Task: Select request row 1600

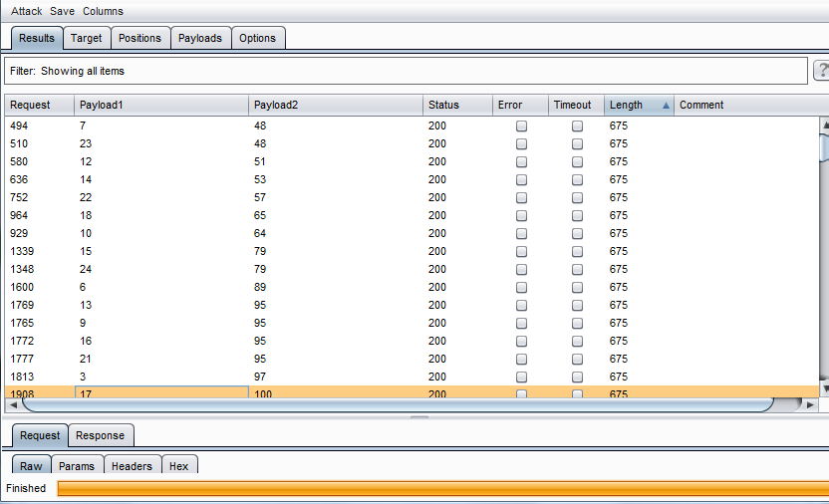Action: 412,288
